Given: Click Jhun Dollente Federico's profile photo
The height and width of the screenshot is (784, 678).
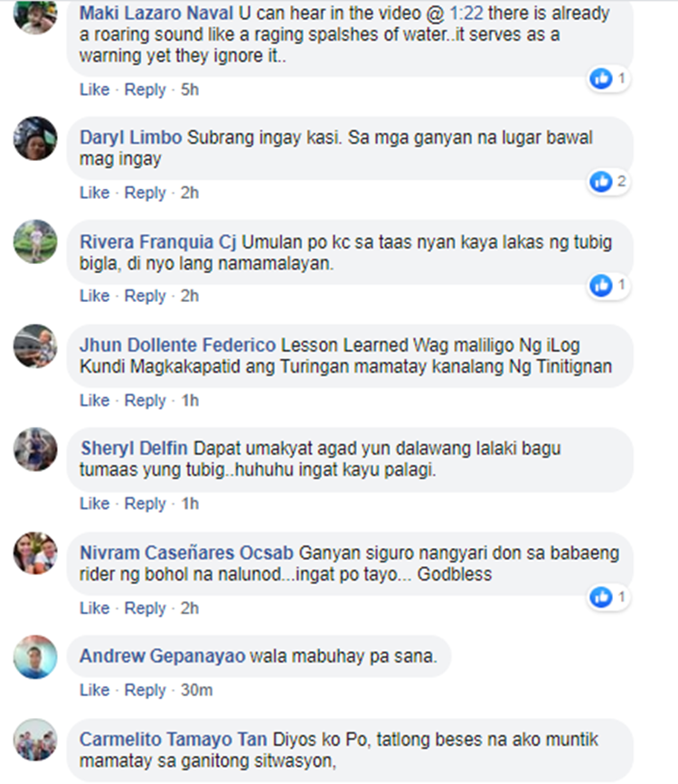Looking at the screenshot, I should point(35,346).
